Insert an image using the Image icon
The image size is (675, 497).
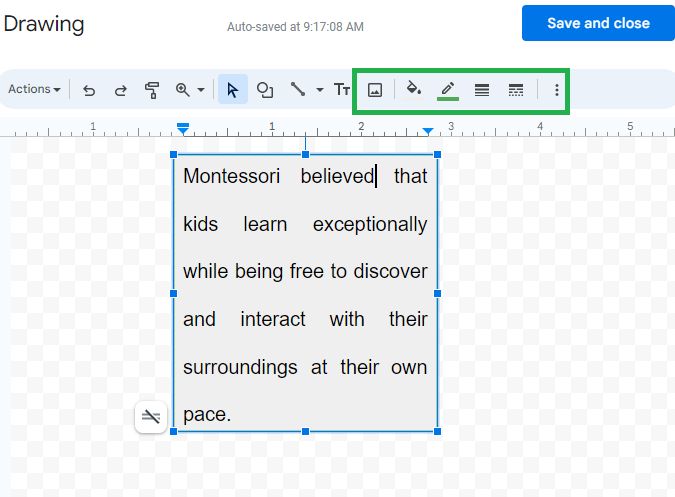click(x=375, y=90)
